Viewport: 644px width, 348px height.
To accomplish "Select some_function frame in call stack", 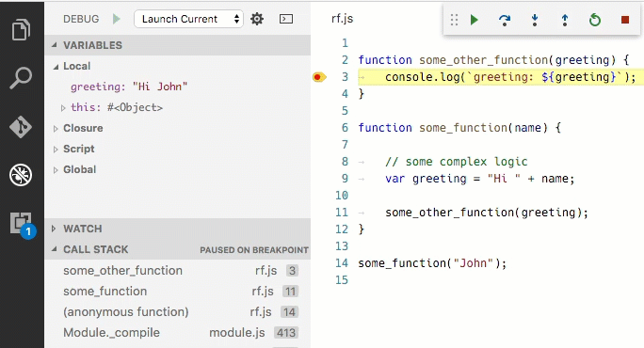I will (x=181, y=292).
